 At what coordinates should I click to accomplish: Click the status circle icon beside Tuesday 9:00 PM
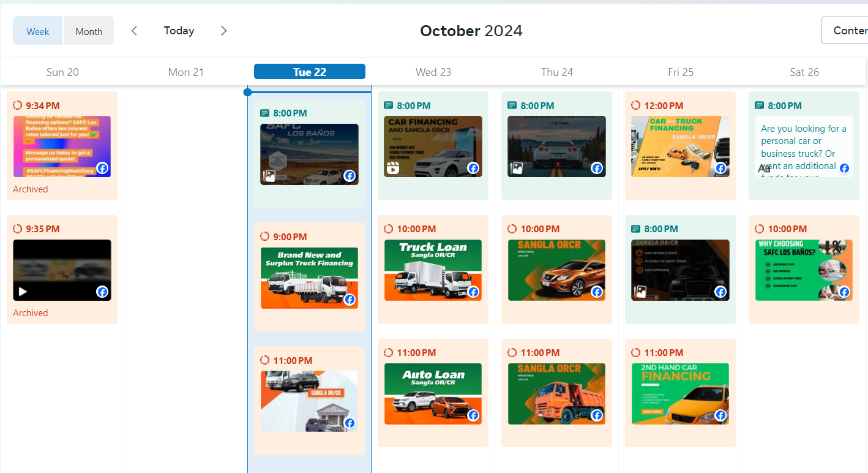pyautogui.click(x=265, y=236)
